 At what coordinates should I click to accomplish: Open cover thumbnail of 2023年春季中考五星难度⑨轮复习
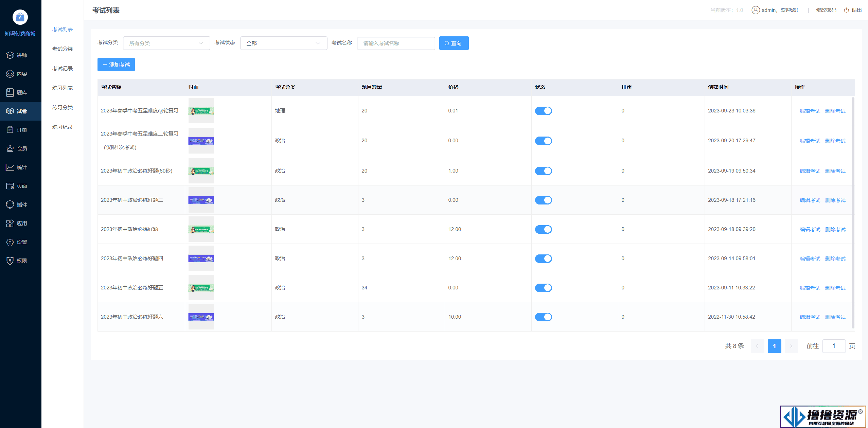point(201,111)
